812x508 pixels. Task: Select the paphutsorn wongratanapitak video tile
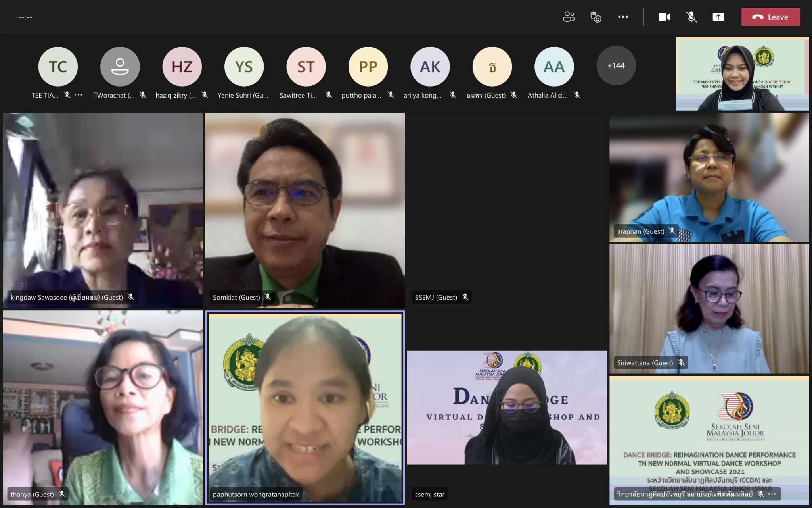pyautogui.click(x=304, y=408)
